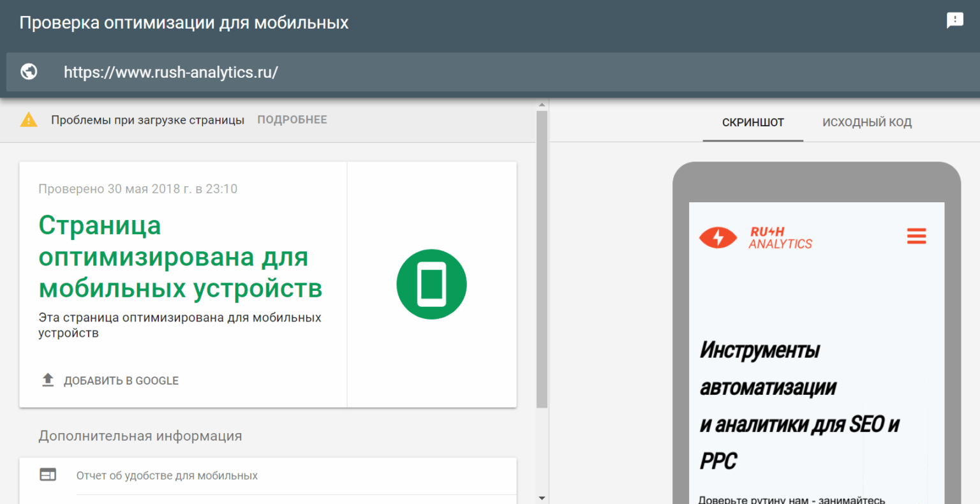
Task: Click ПОДРОБНЕЕ for page loading issues
Action: pyautogui.click(x=292, y=120)
